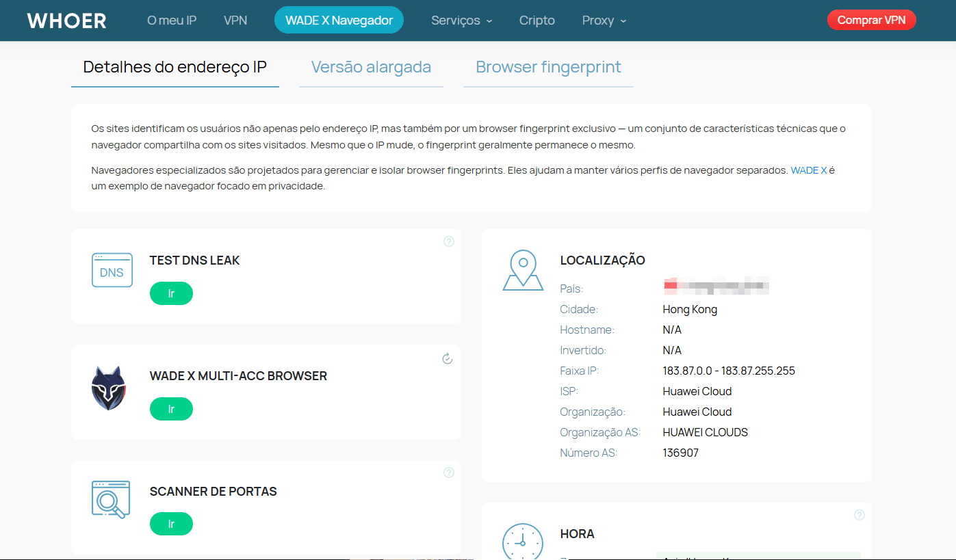This screenshot has width=956, height=560.
Task: Click the location map pin icon
Action: (x=523, y=270)
